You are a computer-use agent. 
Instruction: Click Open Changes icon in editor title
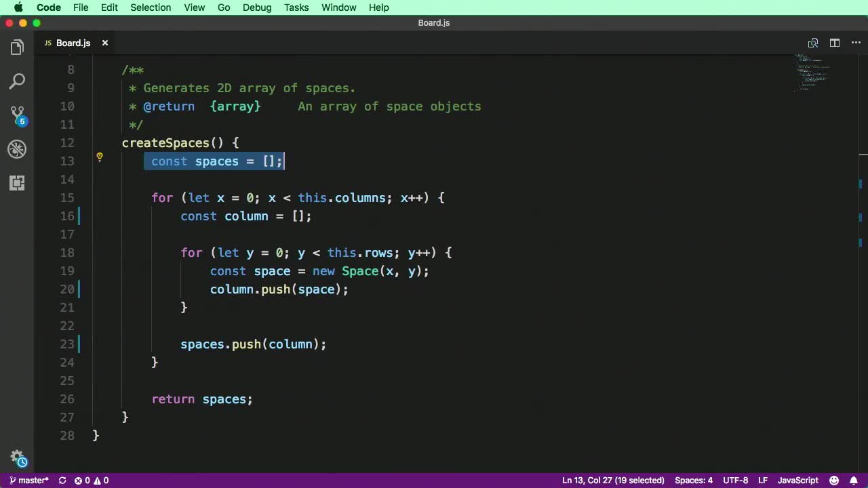813,43
